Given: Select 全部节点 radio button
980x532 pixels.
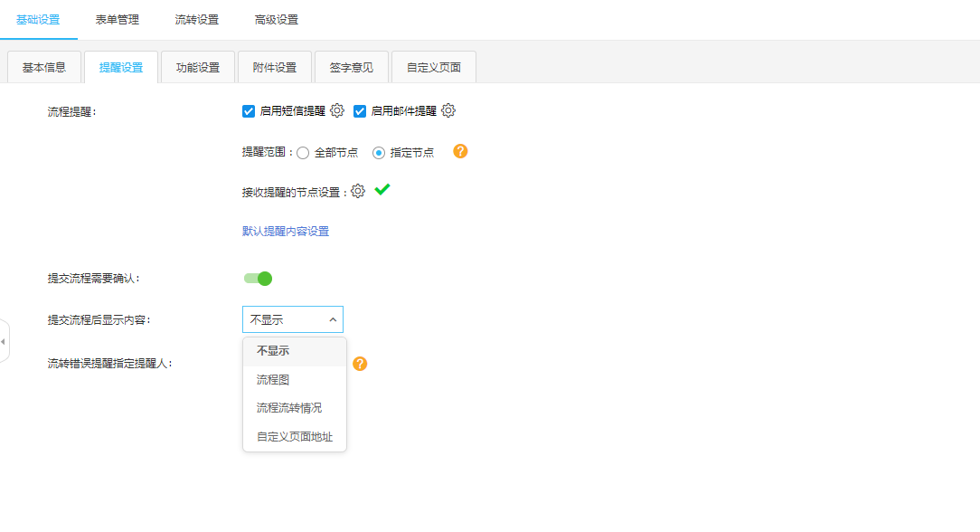Looking at the screenshot, I should (x=303, y=153).
